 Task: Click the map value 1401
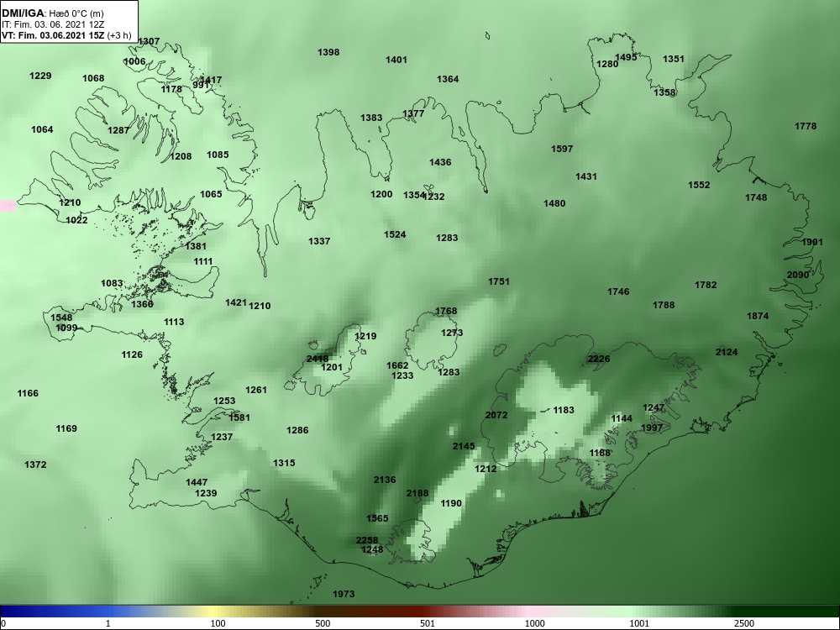[x=396, y=60]
